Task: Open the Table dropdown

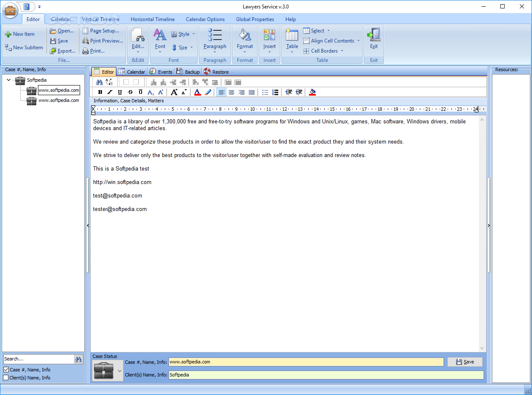Action: coord(292,40)
